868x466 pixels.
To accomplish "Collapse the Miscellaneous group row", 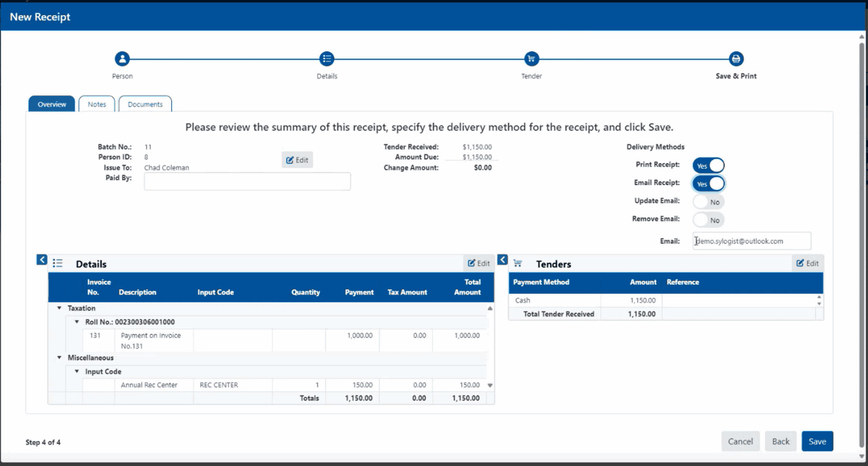I will point(60,358).
